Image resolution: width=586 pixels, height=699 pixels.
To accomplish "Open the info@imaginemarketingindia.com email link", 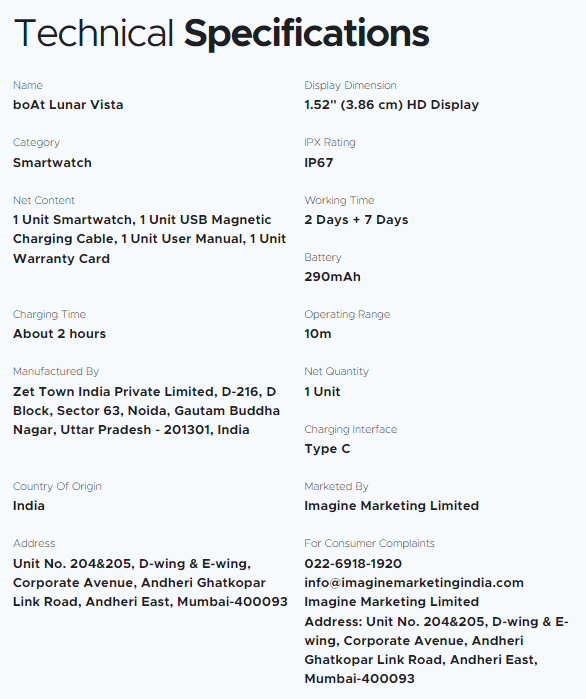I will (x=414, y=583).
